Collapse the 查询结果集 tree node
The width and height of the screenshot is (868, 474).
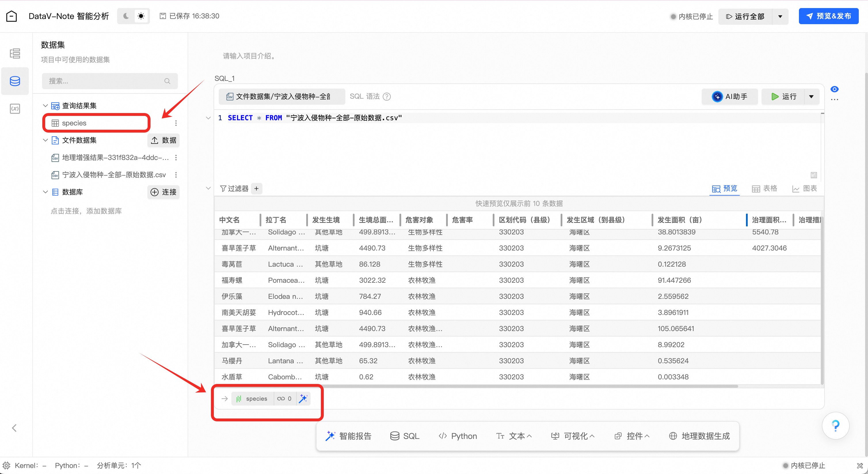(45, 105)
